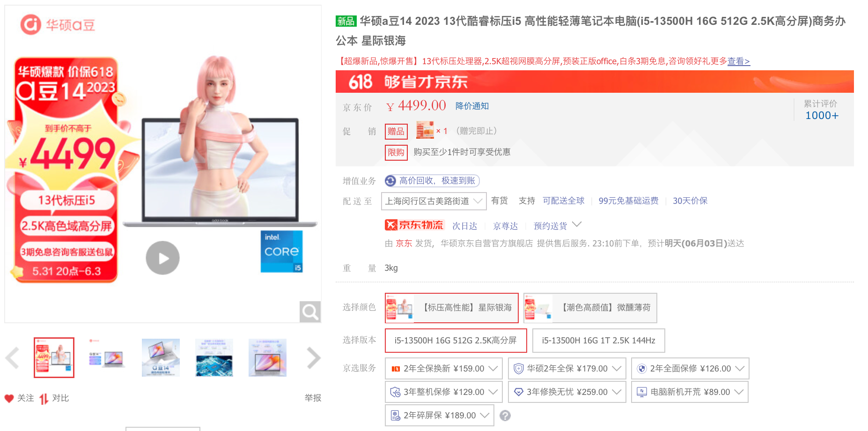Screen dimensions: 868x431
Task: Click the 京东物流 logo
Action: point(414,225)
